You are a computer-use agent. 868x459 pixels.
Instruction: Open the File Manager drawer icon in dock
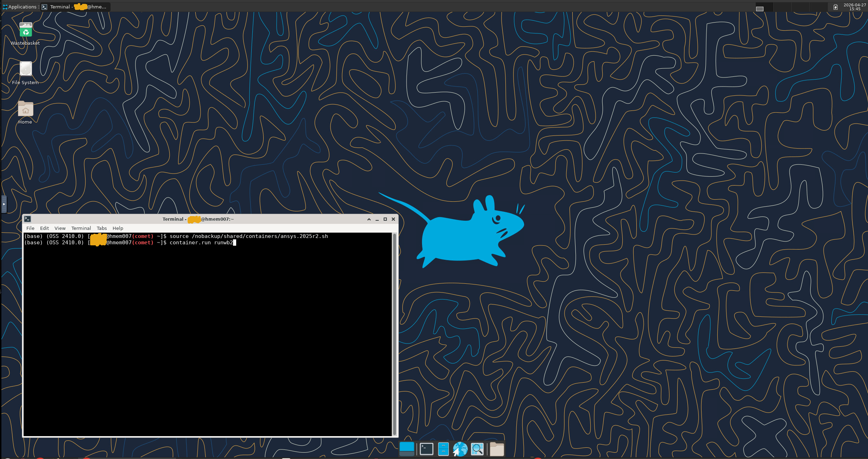coord(443,449)
